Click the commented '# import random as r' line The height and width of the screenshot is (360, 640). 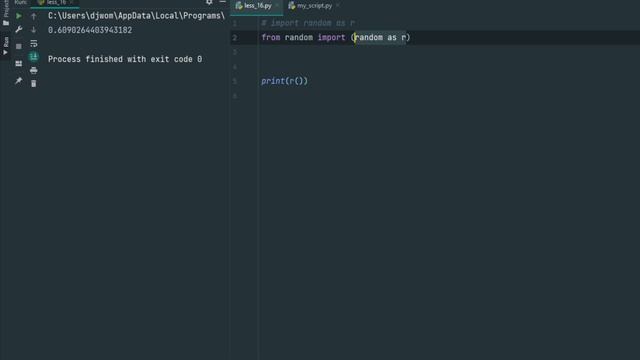click(x=308, y=23)
